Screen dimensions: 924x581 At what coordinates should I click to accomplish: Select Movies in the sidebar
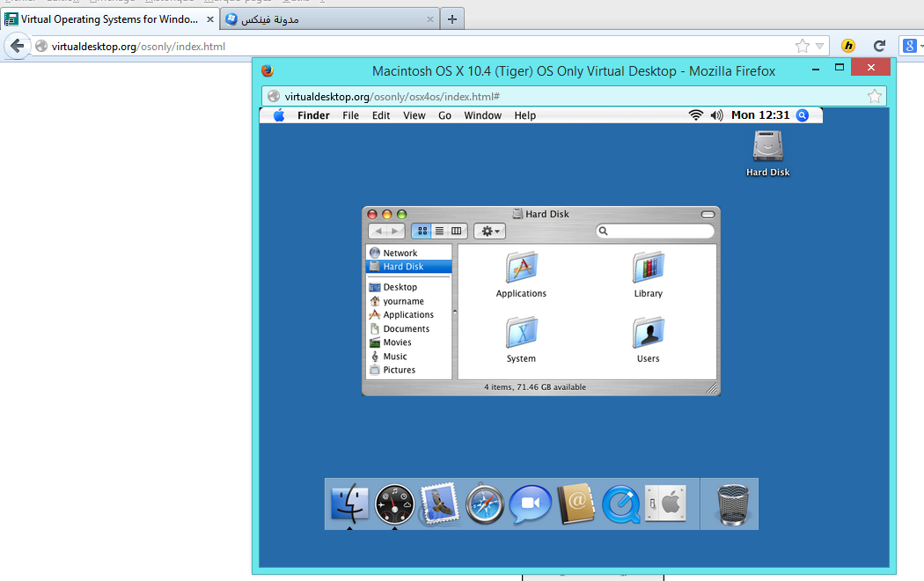pos(409,342)
